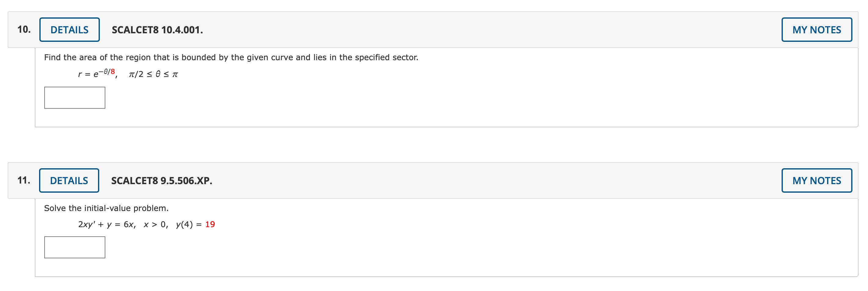Select the question number 10 label
This screenshot has width=868, height=291.
tap(24, 29)
